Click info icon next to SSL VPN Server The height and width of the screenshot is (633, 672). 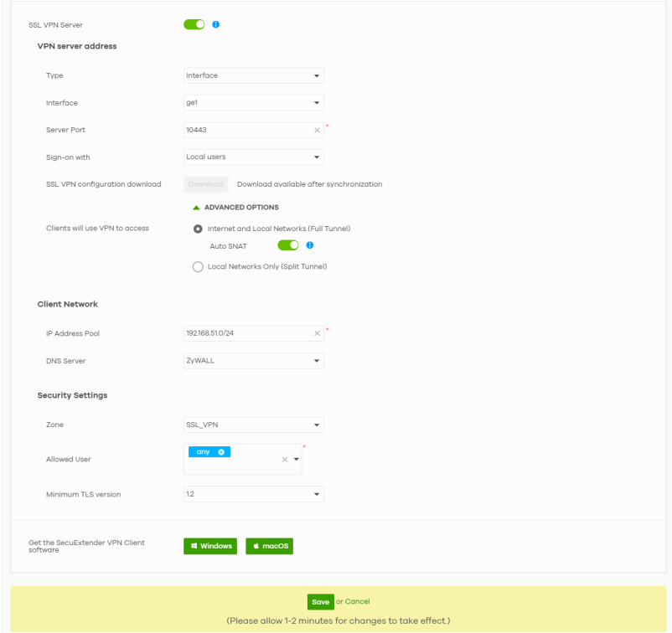click(x=215, y=25)
